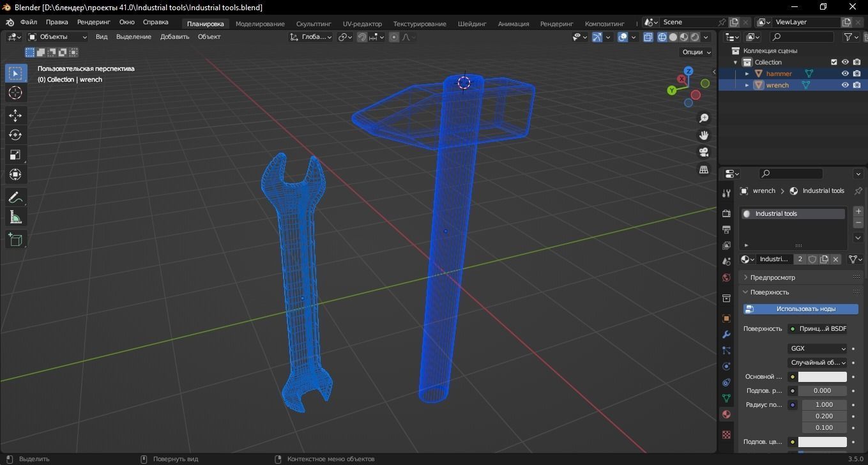Open the File menu

pyautogui.click(x=29, y=22)
